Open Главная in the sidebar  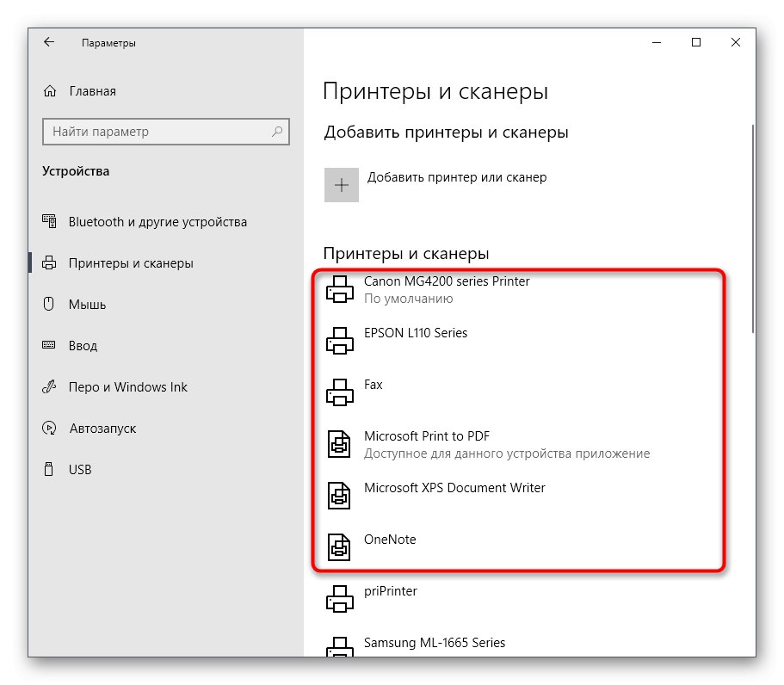point(92,91)
